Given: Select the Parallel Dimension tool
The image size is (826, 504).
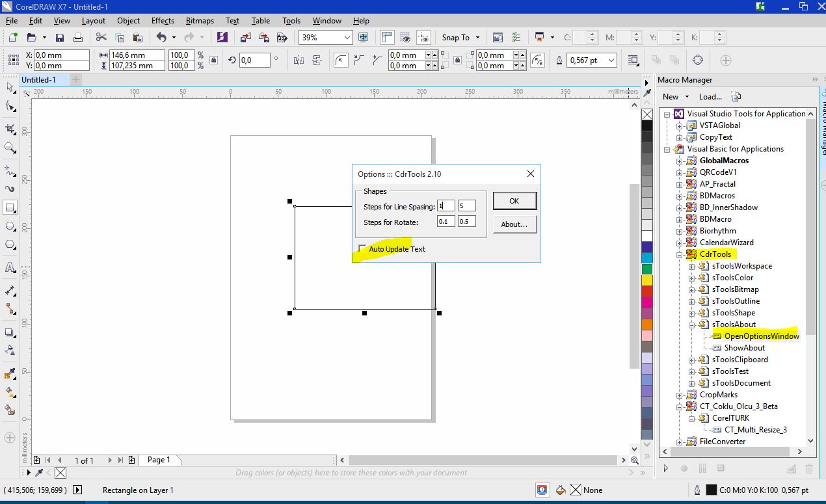Looking at the screenshot, I should pos(10,289).
